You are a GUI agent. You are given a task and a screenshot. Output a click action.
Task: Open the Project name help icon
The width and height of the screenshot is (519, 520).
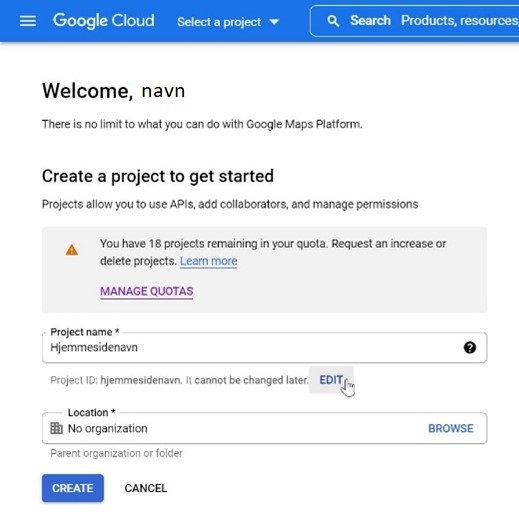point(470,348)
